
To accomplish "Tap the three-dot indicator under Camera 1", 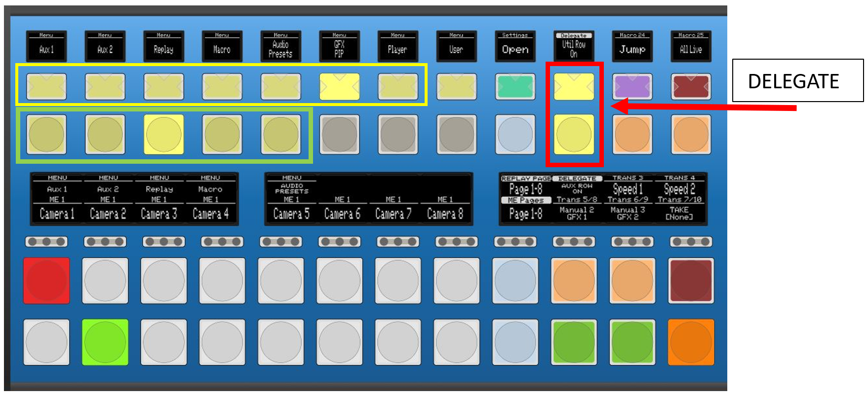I will click(x=46, y=242).
